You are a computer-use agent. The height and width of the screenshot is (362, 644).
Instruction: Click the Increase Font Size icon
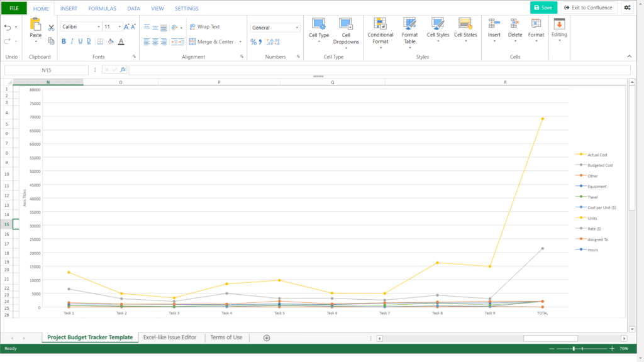pos(126,27)
